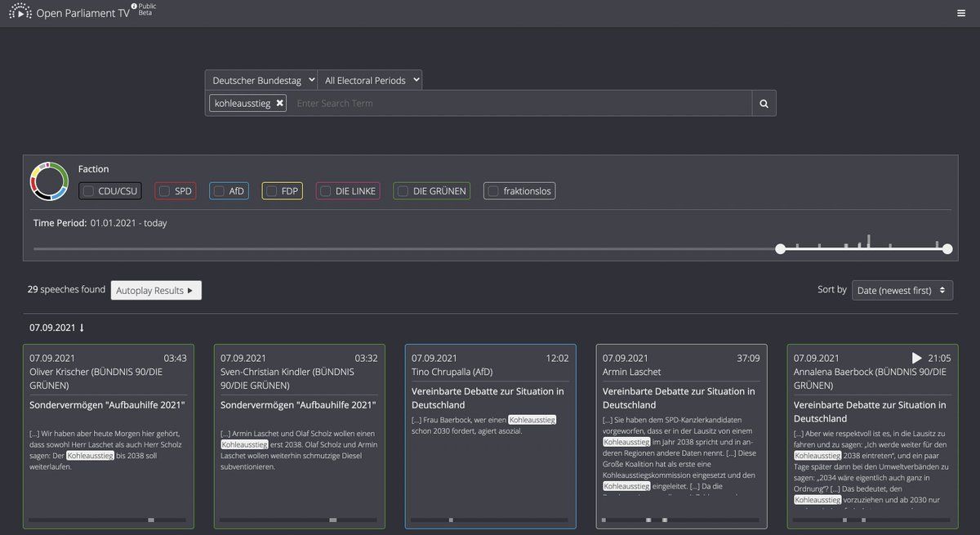The height and width of the screenshot is (535, 980).
Task: Click the timeline marker in Tino Chrupalla's card
Action: point(451,519)
